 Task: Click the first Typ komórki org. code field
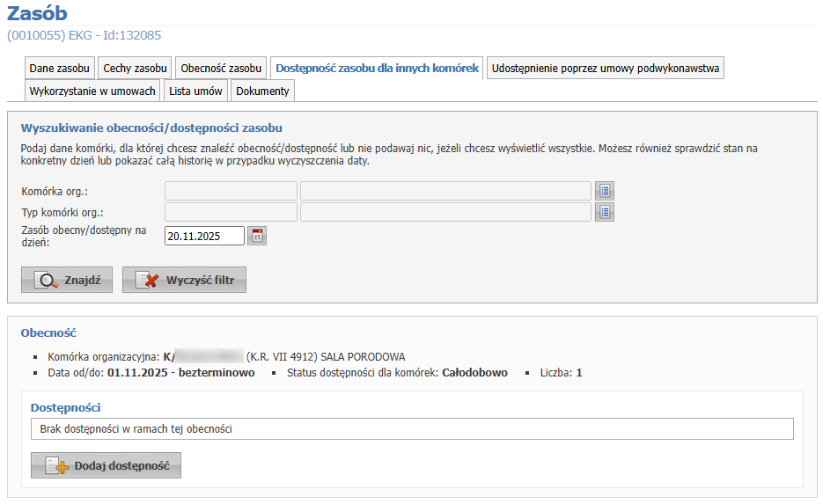click(x=231, y=212)
